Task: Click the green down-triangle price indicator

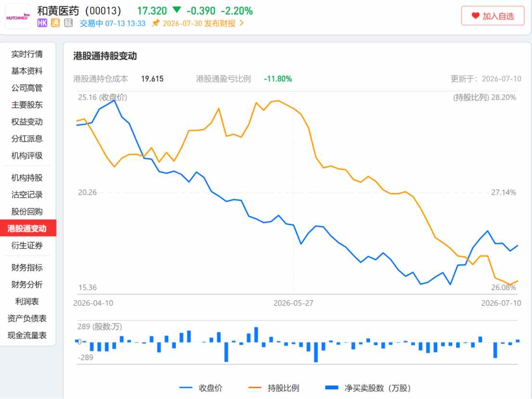Action: pyautogui.click(x=177, y=10)
